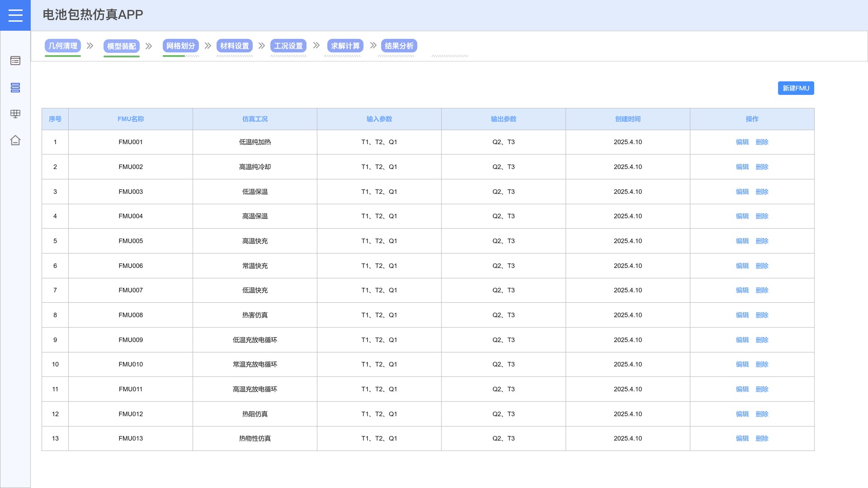Click 编辑 for FMU007
868x488 pixels.
(x=742, y=291)
